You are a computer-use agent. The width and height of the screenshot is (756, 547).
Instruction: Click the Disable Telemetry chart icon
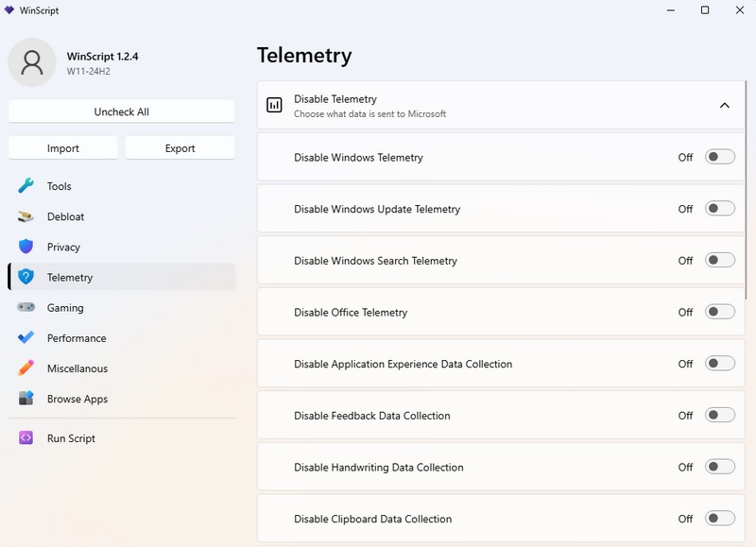coord(274,106)
